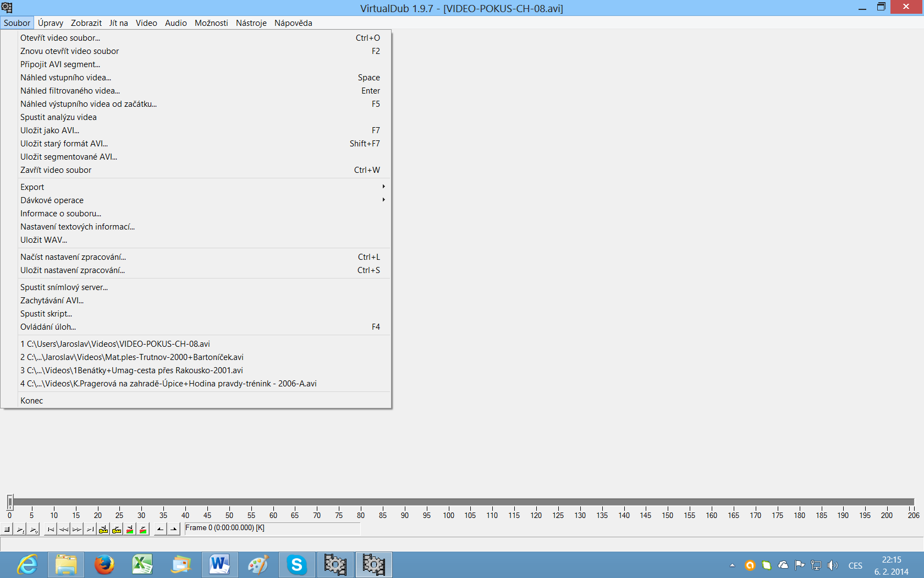Show hidden system tray icons
924x578 pixels.
pos(732,565)
